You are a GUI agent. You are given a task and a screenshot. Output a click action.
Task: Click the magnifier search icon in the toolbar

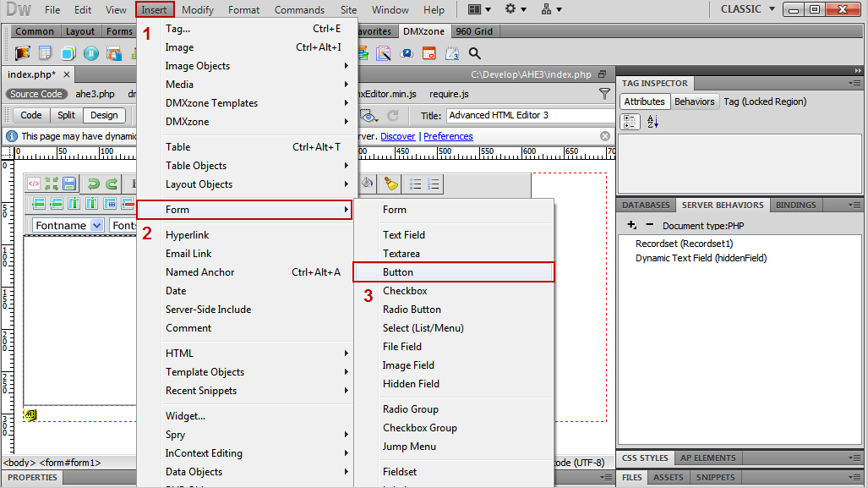474,53
